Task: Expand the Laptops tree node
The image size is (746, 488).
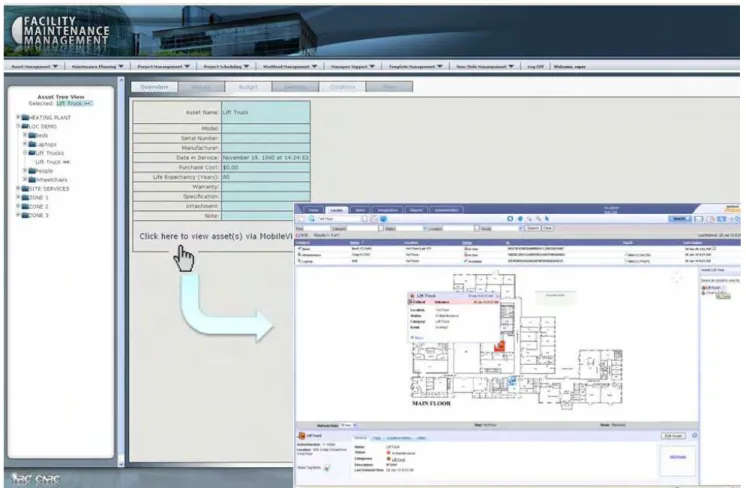Action: pyautogui.click(x=25, y=144)
